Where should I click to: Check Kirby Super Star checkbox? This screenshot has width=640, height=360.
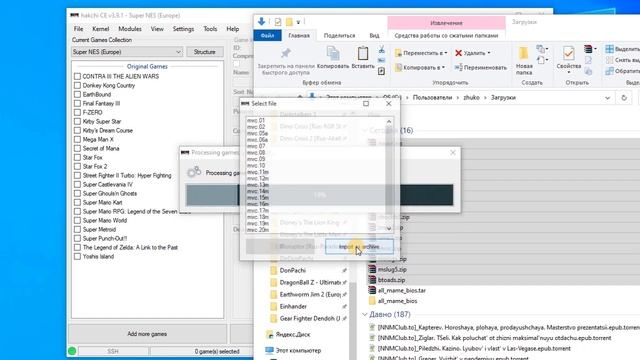77,121
